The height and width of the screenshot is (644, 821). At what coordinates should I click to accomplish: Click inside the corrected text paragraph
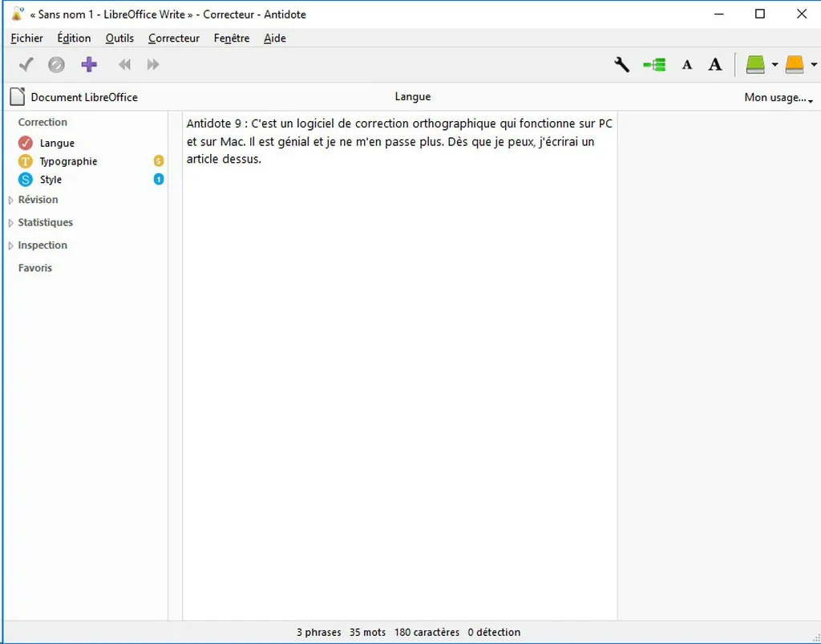tap(398, 141)
